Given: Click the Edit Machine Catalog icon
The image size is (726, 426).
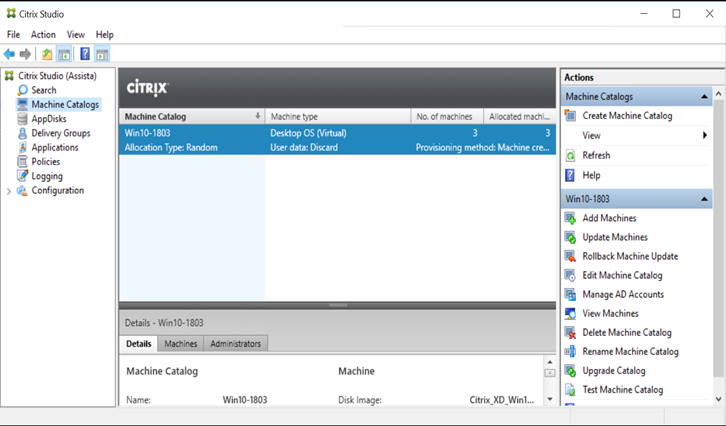Looking at the screenshot, I should point(570,275).
